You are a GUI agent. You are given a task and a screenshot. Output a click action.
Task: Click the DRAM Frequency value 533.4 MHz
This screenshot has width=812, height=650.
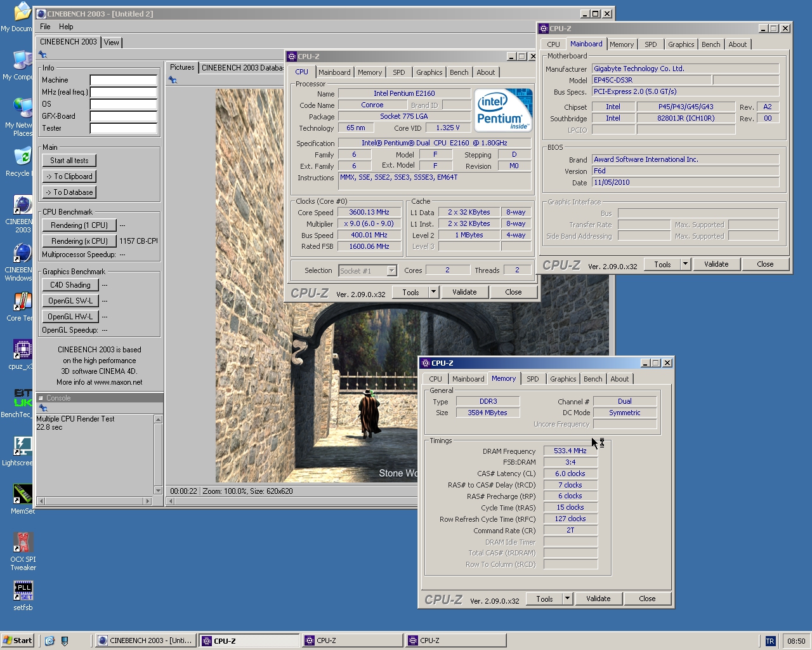coord(570,451)
